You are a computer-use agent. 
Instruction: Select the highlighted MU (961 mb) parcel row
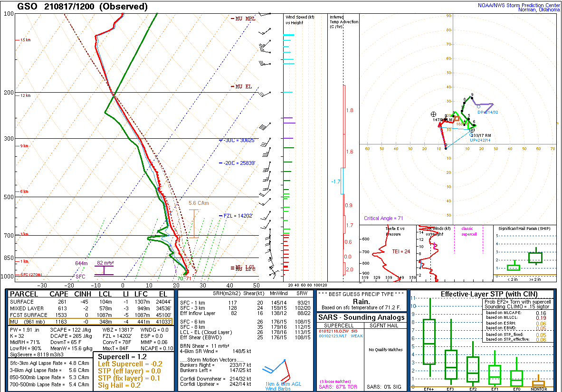click(89, 322)
